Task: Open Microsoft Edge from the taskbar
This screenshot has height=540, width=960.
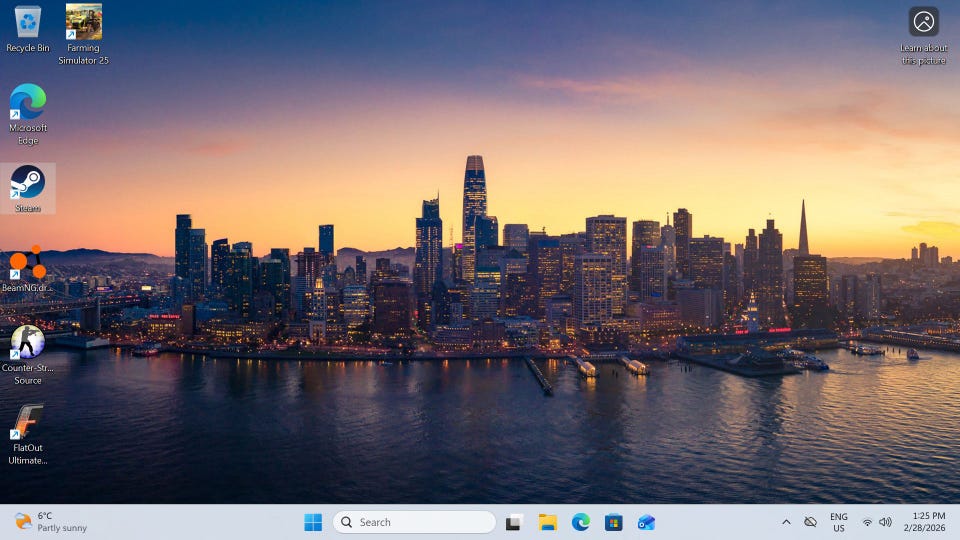Action: tap(581, 522)
